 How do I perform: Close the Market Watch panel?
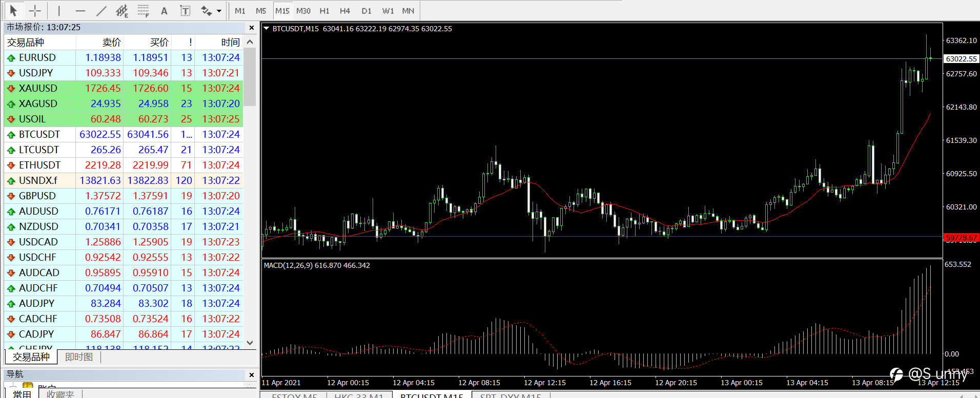[x=251, y=28]
